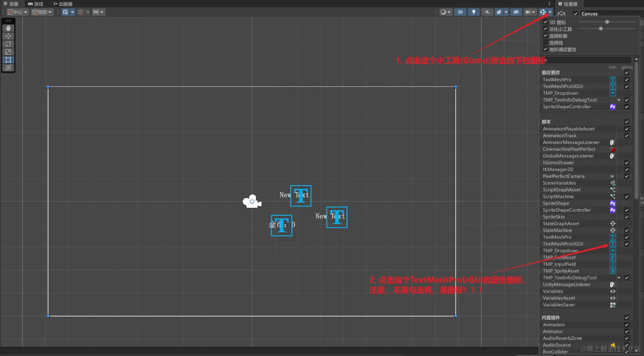Select the combined Transform tool
644x356 pixels.
(8, 68)
